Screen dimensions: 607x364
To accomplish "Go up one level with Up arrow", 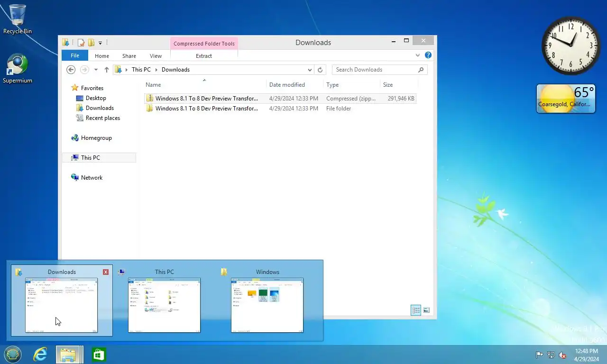I will pos(106,70).
